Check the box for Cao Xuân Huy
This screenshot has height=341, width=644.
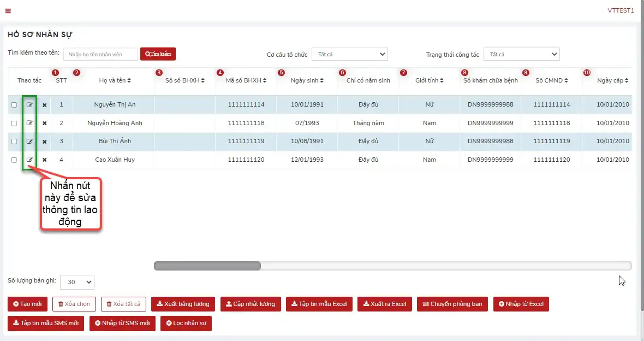(x=14, y=160)
